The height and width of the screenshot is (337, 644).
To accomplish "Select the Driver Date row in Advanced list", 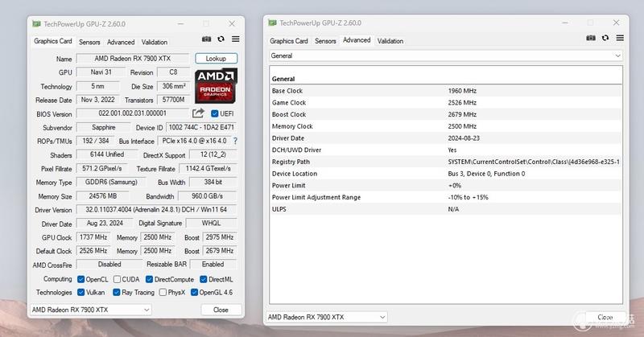I will tap(446, 138).
